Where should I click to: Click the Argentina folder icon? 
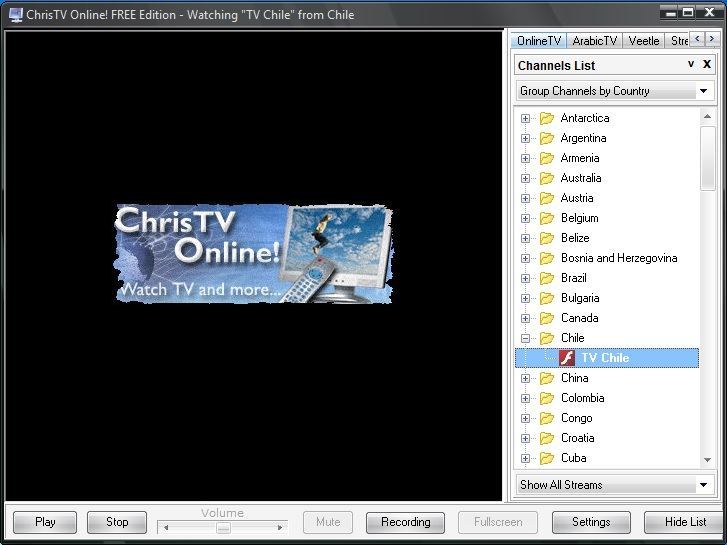point(547,138)
